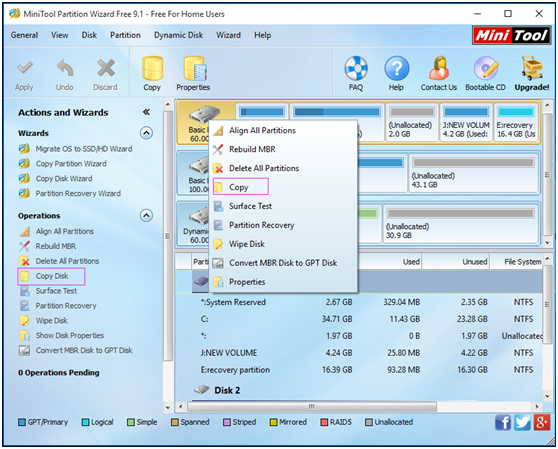Screen dimensions: 558x449
Task: Click Copy Disk in Operations panel
Action: (x=51, y=276)
